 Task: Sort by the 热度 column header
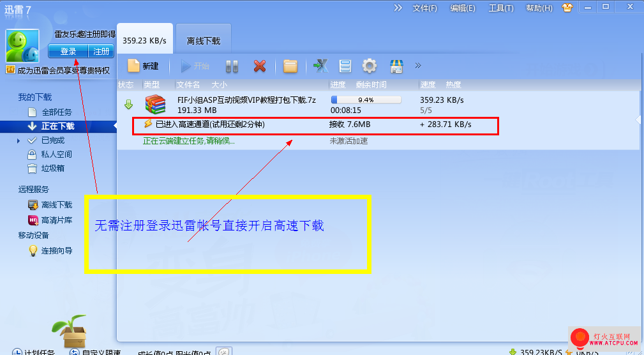(x=454, y=85)
